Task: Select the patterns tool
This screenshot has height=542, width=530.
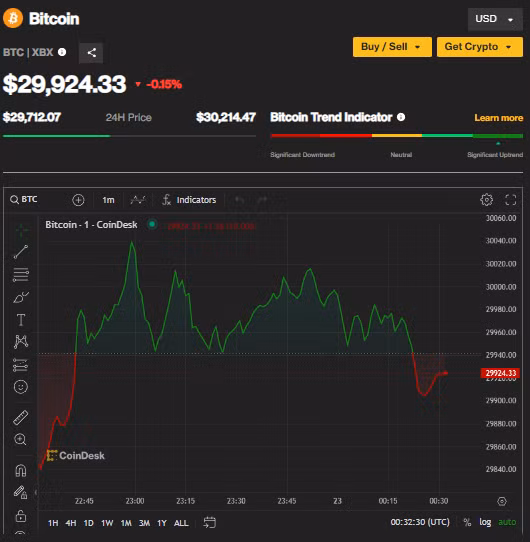Action: (21, 342)
